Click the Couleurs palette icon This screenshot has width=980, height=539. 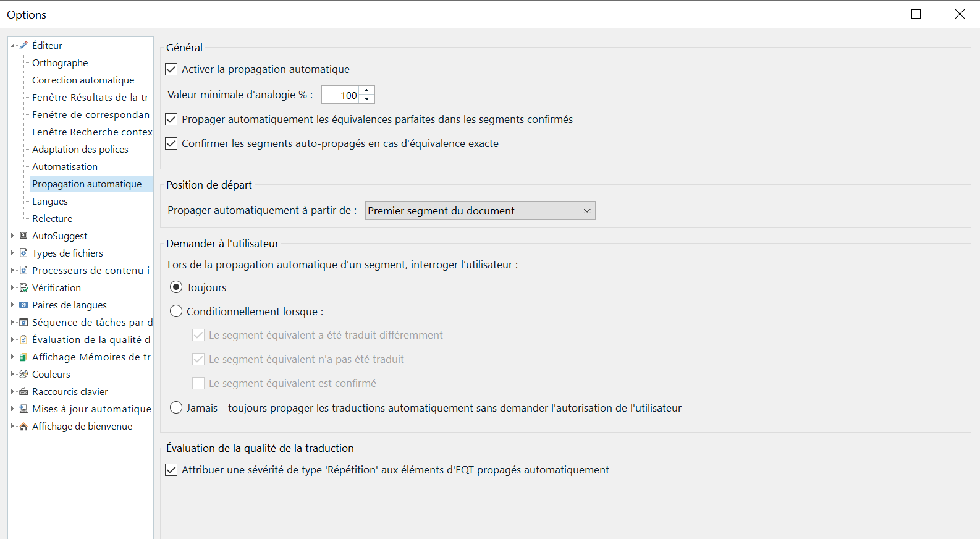click(x=23, y=374)
